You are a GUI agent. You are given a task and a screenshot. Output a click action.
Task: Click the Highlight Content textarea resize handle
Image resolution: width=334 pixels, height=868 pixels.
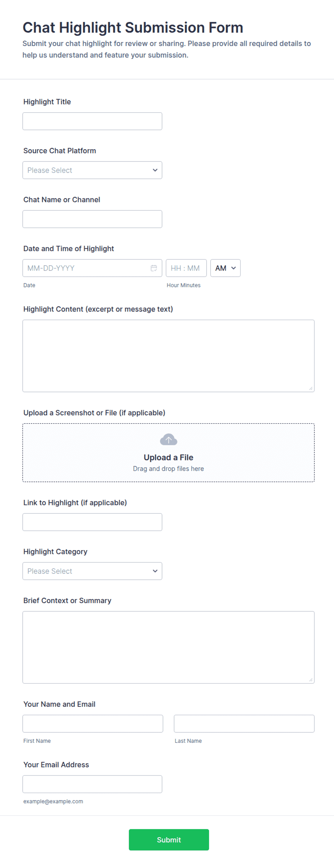point(311,389)
